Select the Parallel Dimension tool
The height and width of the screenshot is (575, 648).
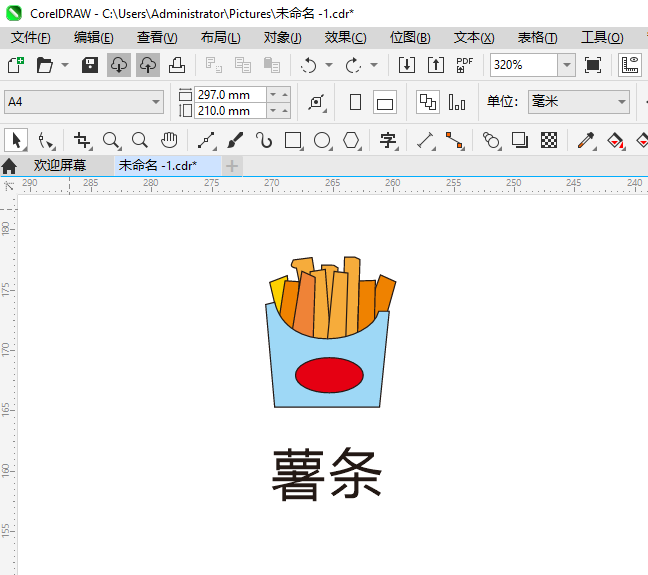[x=426, y=141]
